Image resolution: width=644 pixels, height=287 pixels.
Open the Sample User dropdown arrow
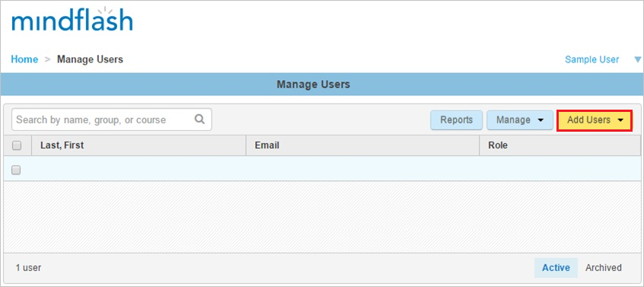[637, 60]
